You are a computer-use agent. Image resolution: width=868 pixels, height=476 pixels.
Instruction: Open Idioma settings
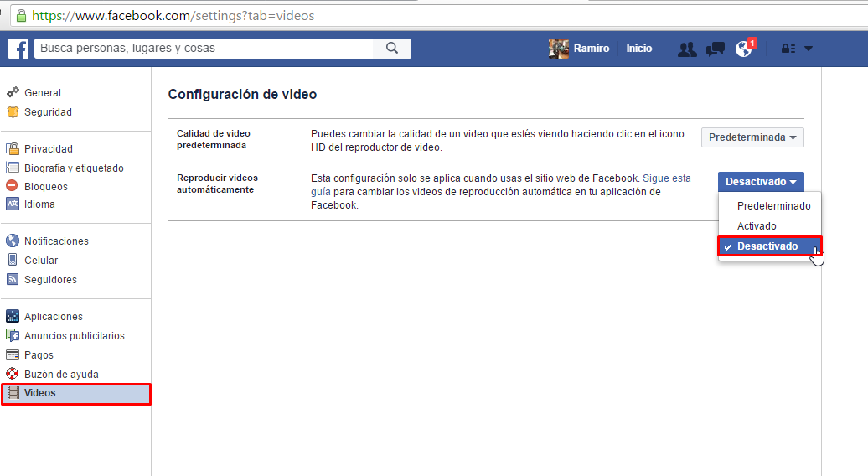(39, 204)
